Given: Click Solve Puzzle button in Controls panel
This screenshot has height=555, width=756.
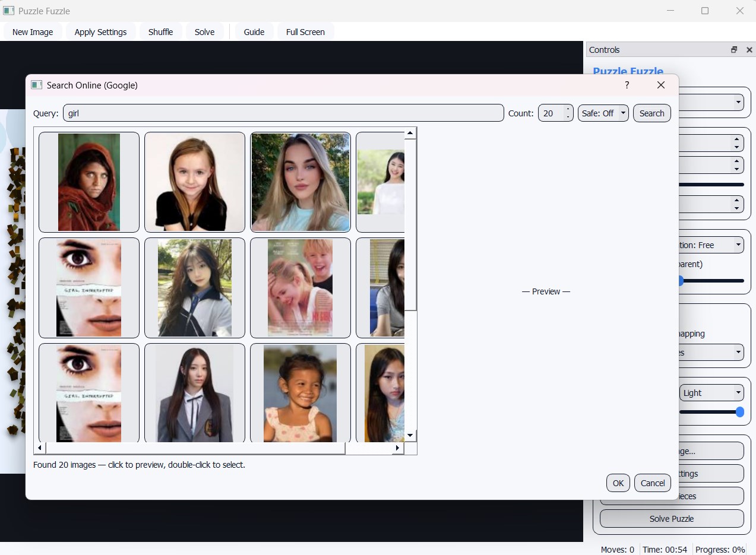Looking at the screenshot, I should point(672,519).
